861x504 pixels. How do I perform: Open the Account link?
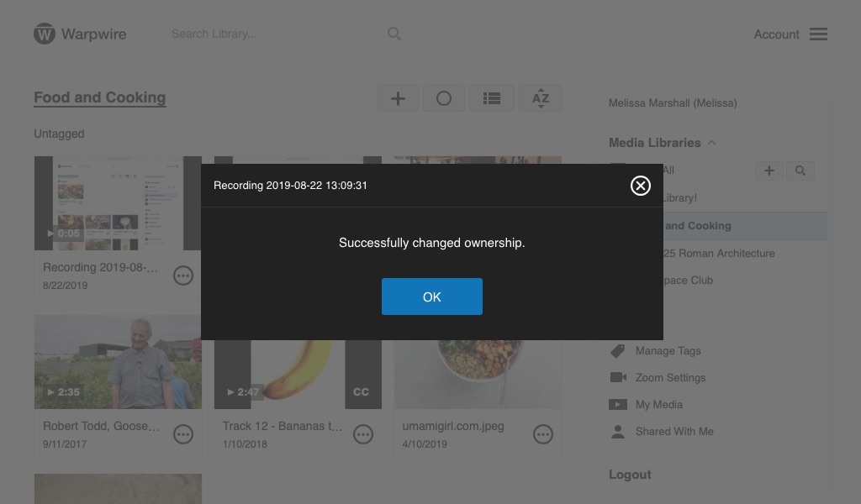coord(776,34)
